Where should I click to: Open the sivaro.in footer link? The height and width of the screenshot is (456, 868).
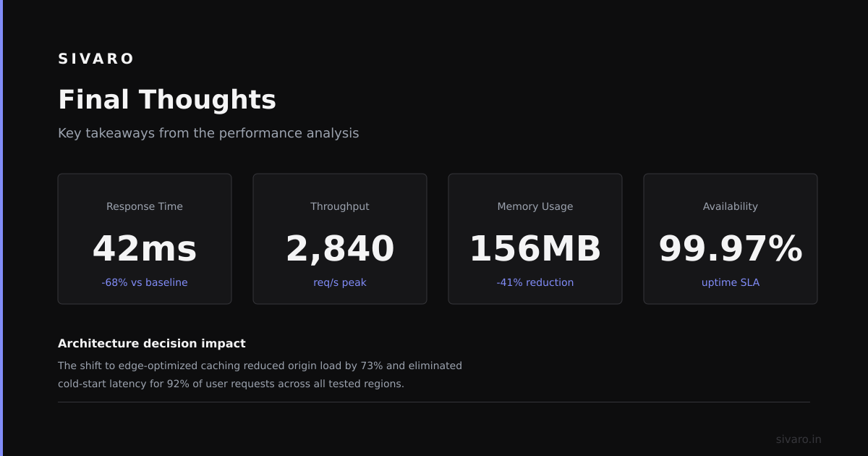[799, 439]
